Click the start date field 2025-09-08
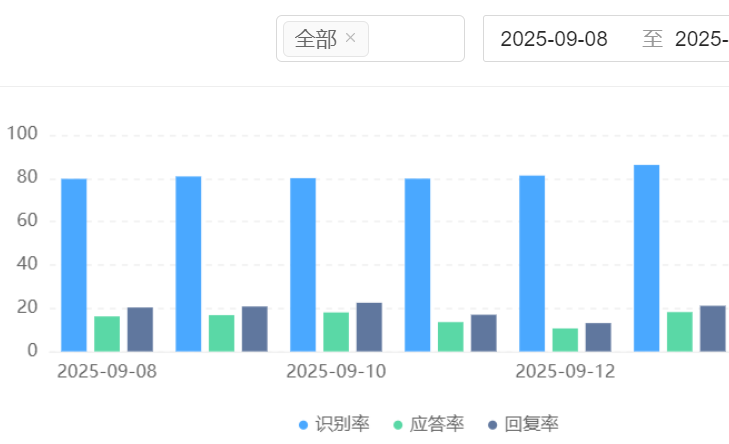Viewport: 729px width, 444px height. click(x=554, y=39)
